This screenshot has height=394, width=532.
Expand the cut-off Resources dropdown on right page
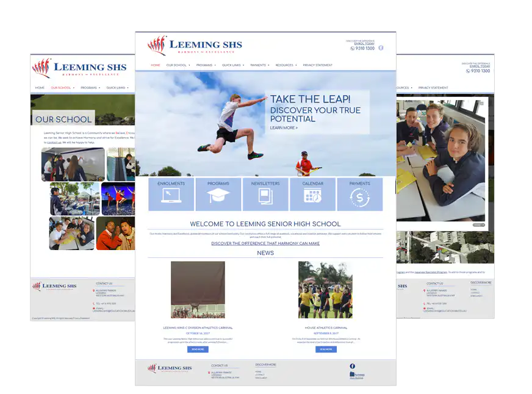(x=404, y=88)
